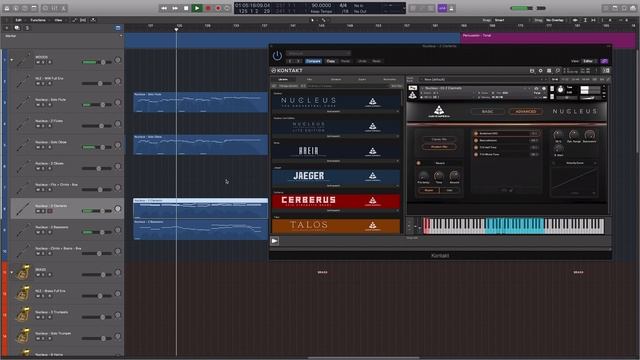Switch to the ADVANCED view button

pos(525,111)
